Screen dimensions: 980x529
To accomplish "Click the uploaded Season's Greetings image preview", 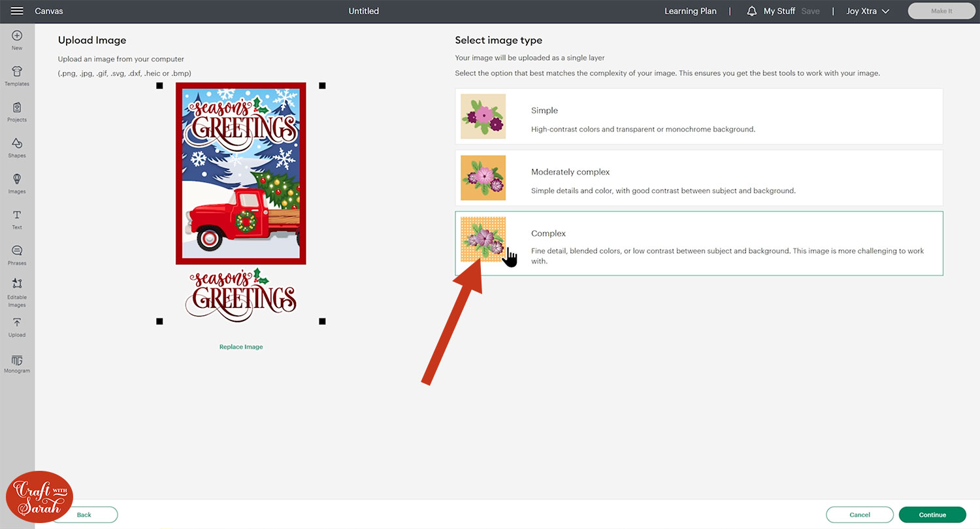I will tap(241, 203).
